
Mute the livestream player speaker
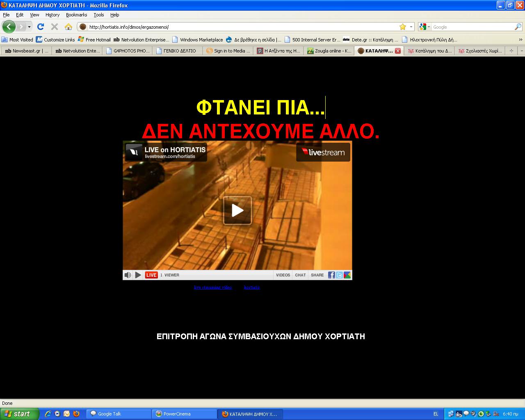128,275
